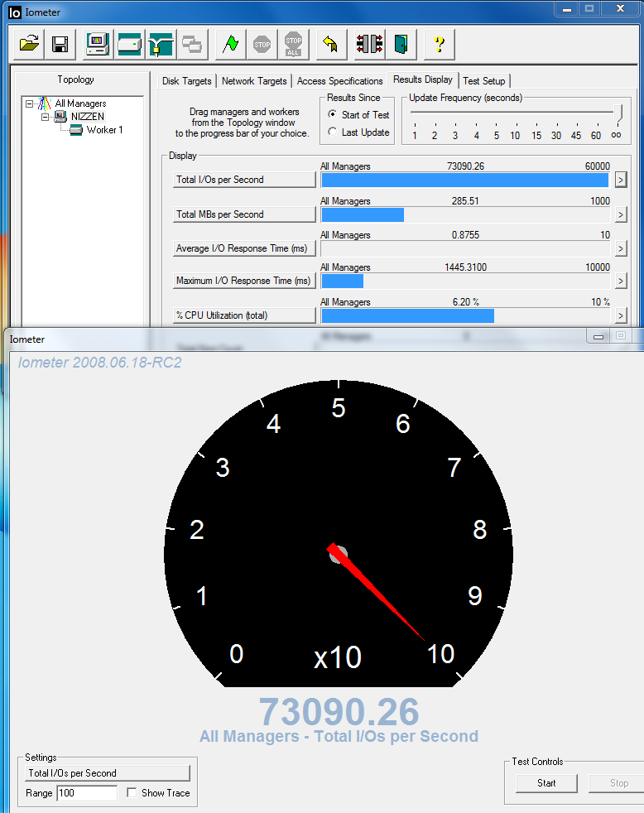Viewport: 644px width, 813px height.
Task: Collapse NIZZEN tree node
Action: click(45, 117)
